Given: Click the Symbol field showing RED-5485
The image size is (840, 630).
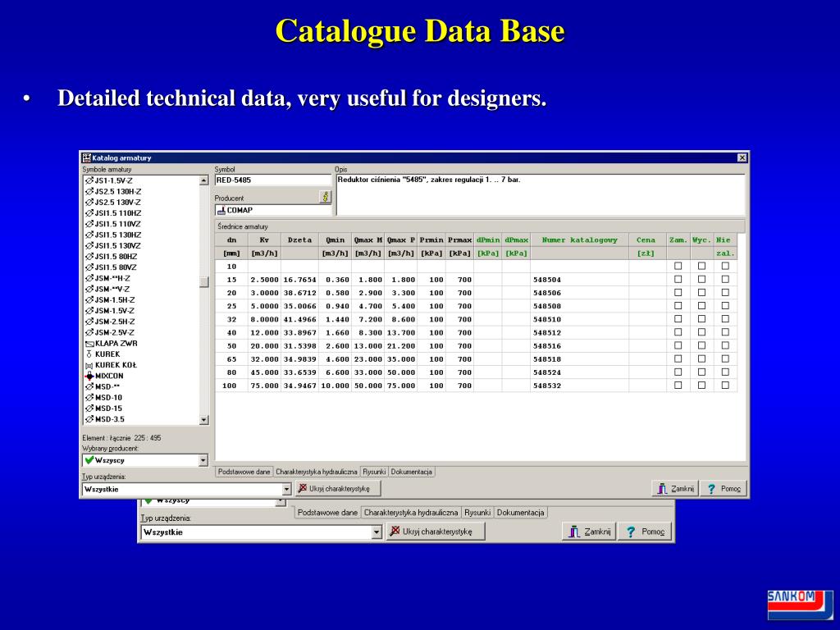Looking at the screenshot, I should (273, 180).
